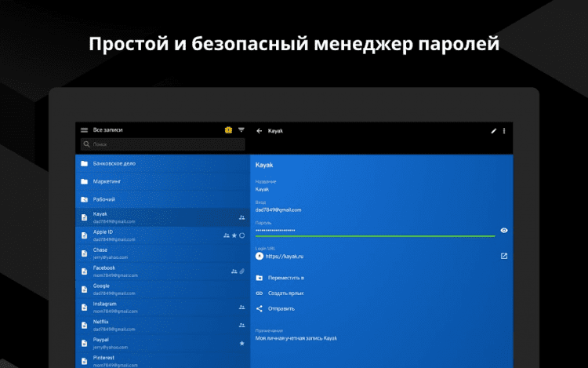This screenshot has width=588, height=368.
Task: Click the note Моя личная учетная запись Kayak
Action: click(296, 338)
